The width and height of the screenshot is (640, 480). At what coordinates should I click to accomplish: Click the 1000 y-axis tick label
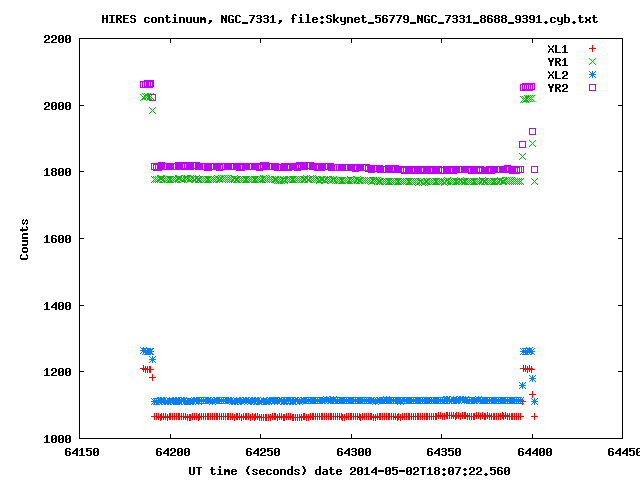57,439
